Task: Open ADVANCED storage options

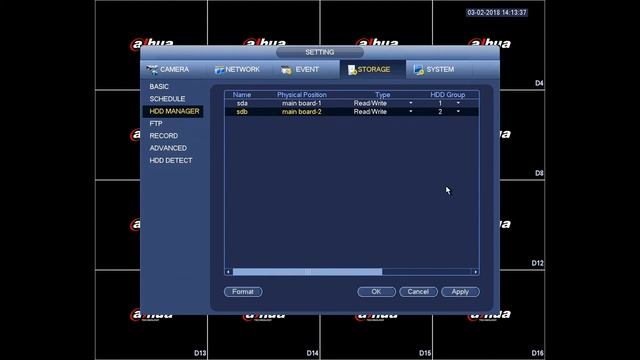Action: (x=168, y=148)
